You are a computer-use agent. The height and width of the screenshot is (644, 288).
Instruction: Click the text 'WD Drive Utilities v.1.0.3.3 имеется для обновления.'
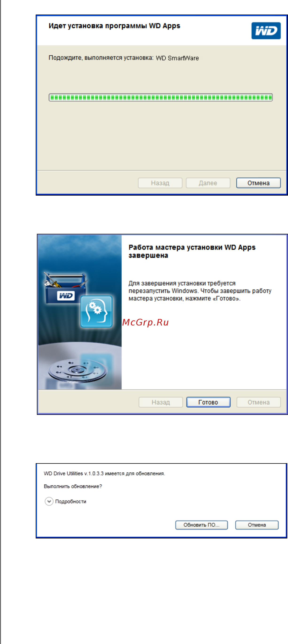[105, 474]
